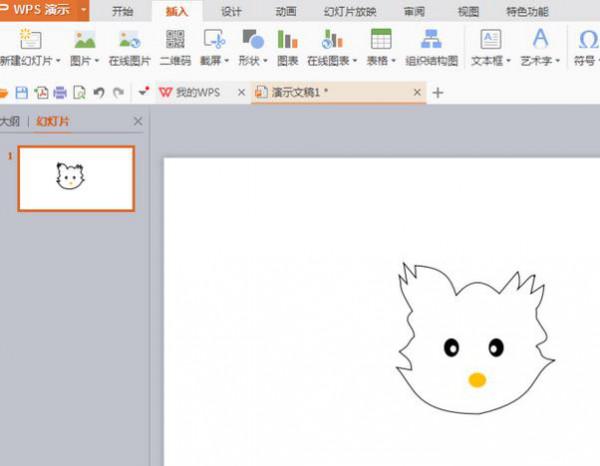The image size is (600, 466).
Task: Switch to the 设计 ribbon tab
Action: coord(231,11)
